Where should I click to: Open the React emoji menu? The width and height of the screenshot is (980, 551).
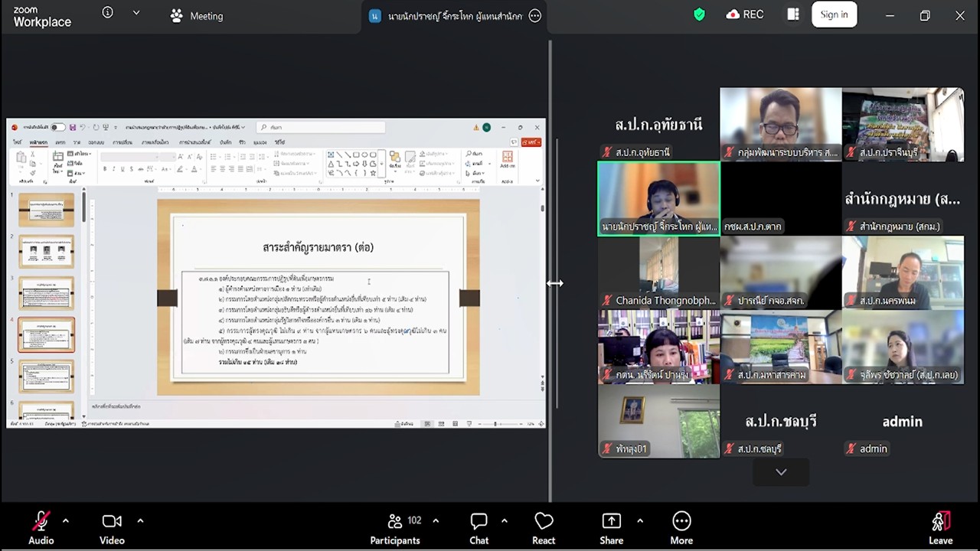tap(544, 522)
